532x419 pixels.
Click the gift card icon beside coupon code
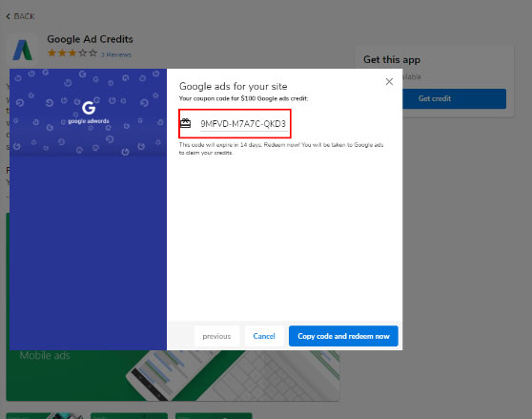pyautogui.click(x=186, y=123)
